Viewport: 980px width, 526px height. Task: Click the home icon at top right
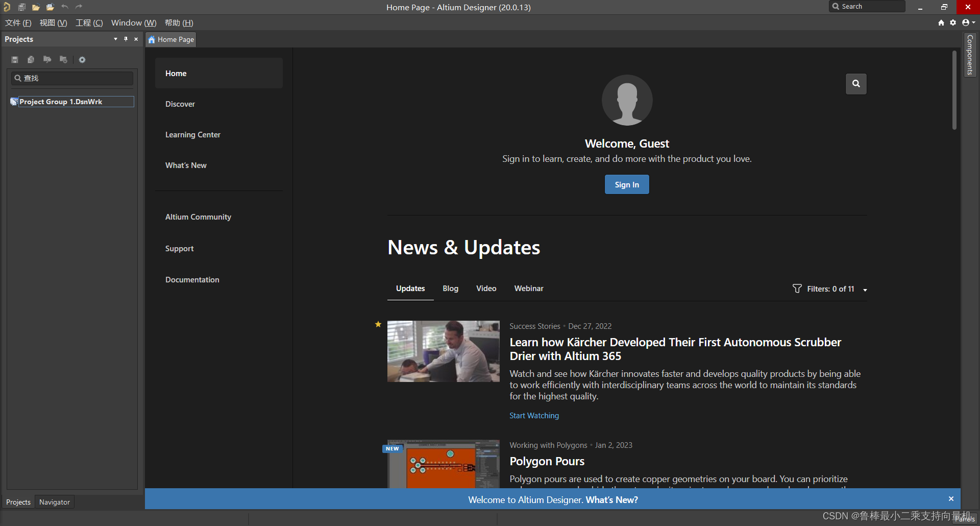click(x=941, y=22)
